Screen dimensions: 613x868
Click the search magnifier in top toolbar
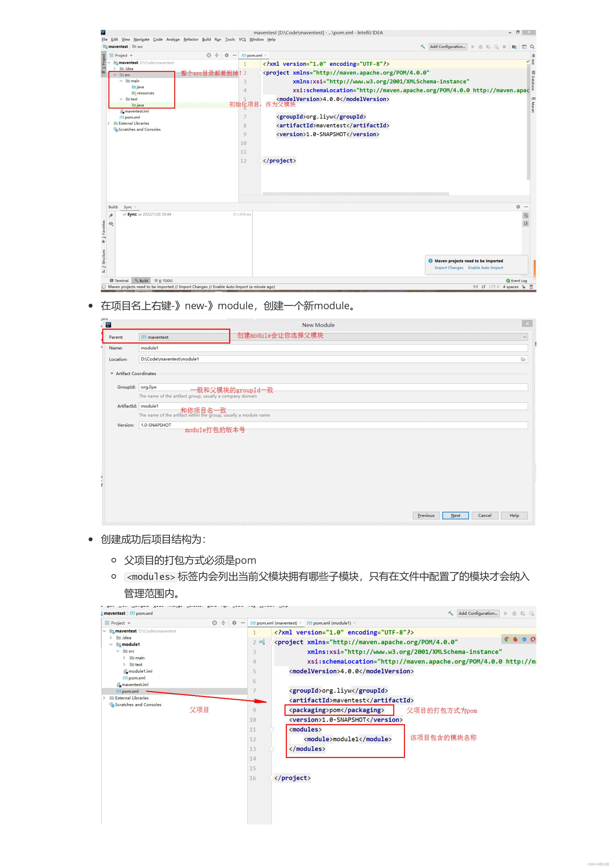click(532, 47)
